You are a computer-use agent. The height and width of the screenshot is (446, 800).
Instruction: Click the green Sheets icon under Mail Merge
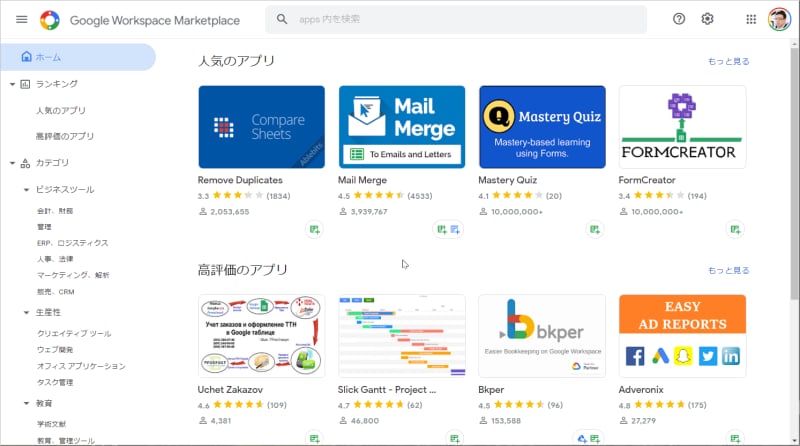click(442, 230)
